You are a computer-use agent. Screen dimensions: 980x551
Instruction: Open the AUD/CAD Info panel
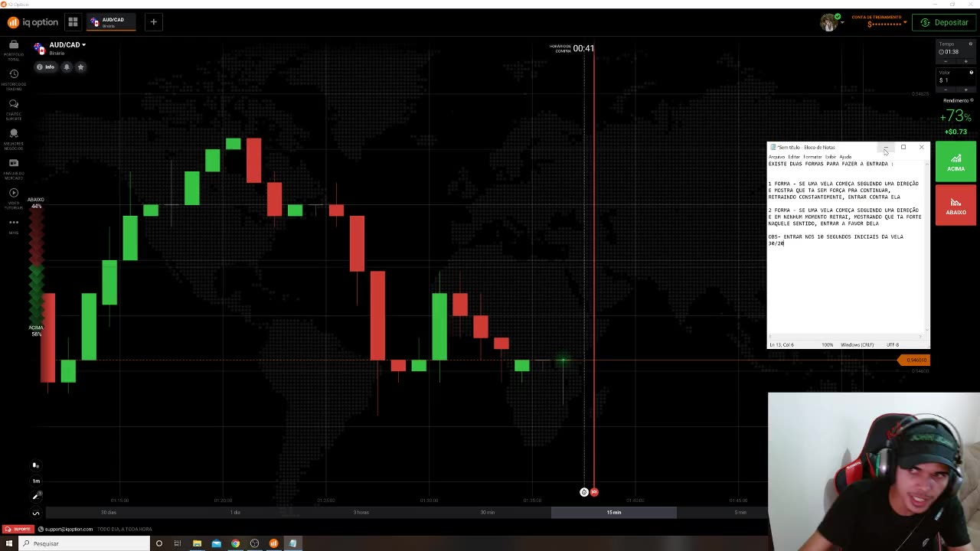click(x=46, y=67)
